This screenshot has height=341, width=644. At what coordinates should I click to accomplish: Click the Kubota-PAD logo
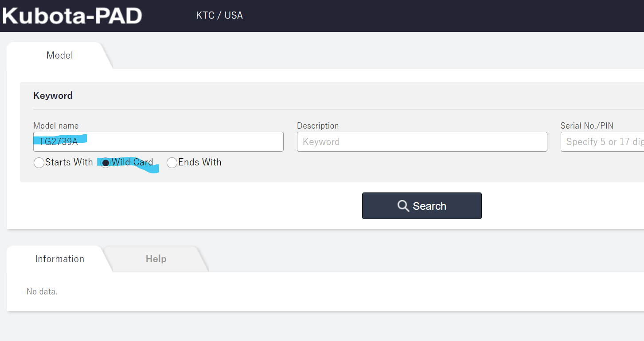point(72,16)
